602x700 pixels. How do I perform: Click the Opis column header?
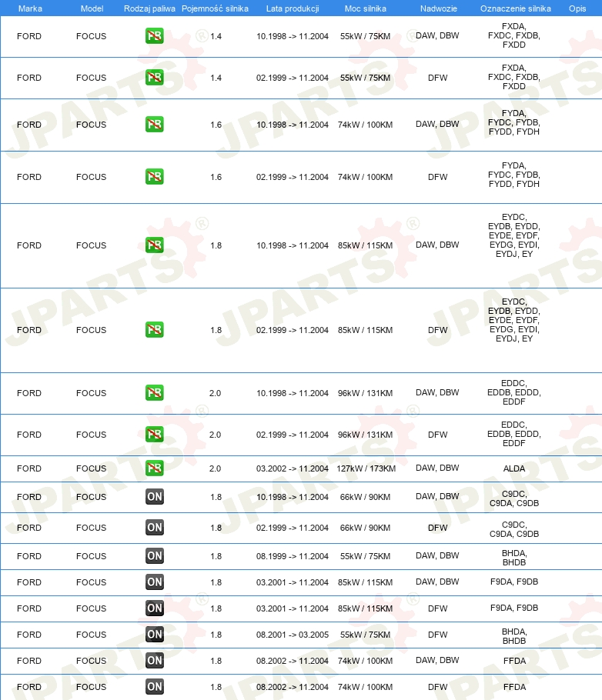point(577,8)
